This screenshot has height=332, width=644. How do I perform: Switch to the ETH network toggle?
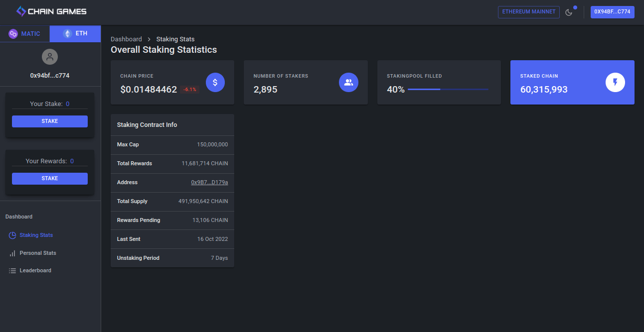[75, 33]
